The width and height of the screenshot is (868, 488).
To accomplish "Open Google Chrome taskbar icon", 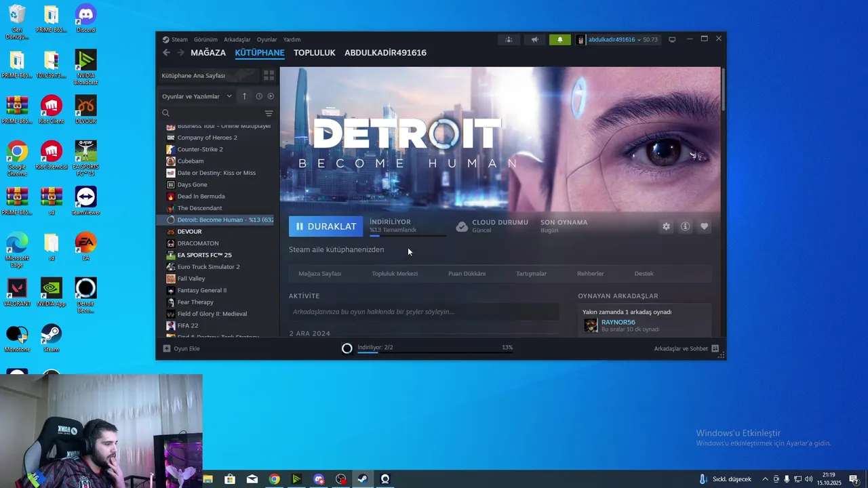I will pyautogui.click(x=274, y=479).
